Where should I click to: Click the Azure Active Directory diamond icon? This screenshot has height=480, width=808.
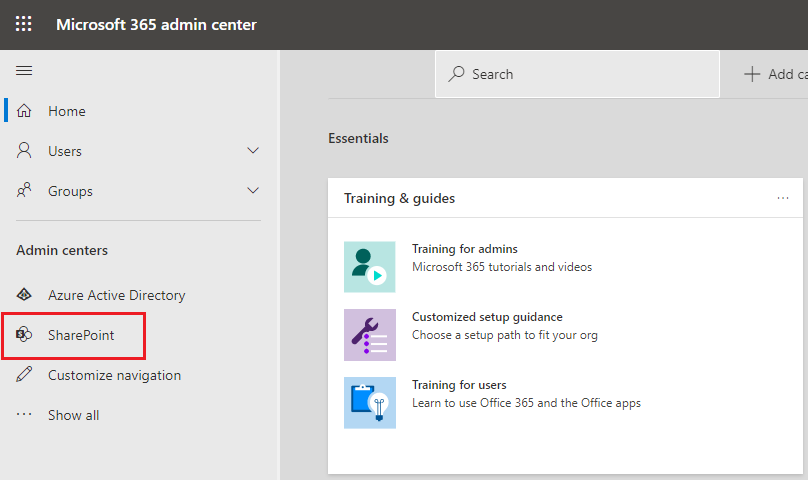24,294
